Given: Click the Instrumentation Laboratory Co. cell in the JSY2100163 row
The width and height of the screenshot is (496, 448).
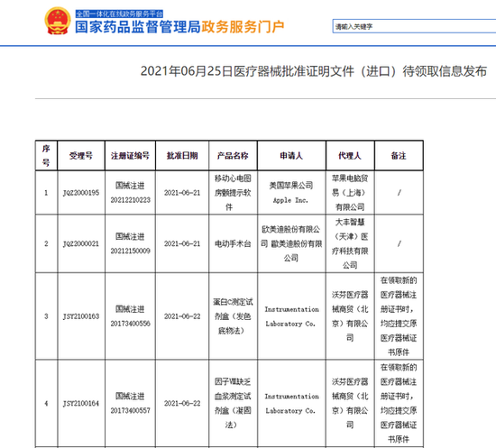Looking at the screenshot, I should pyautogui.click(x=291, y=316).
